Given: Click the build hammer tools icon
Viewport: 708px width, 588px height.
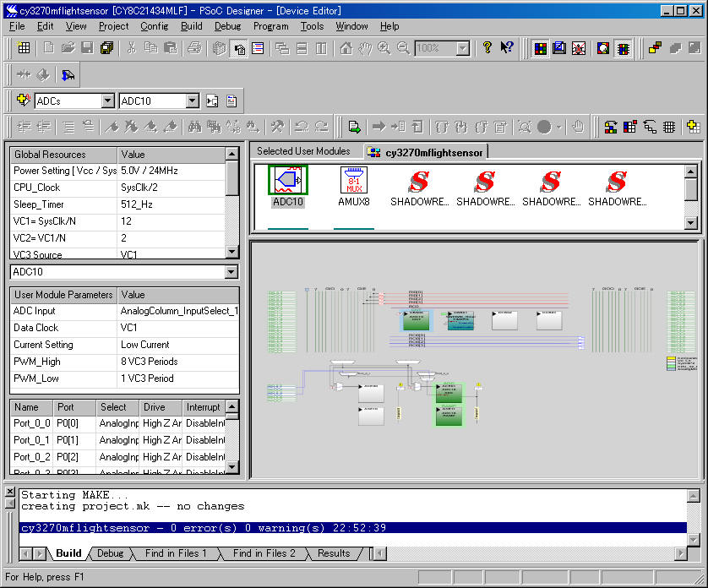Looking at the screenshot, I should click(x=277, y=128).
